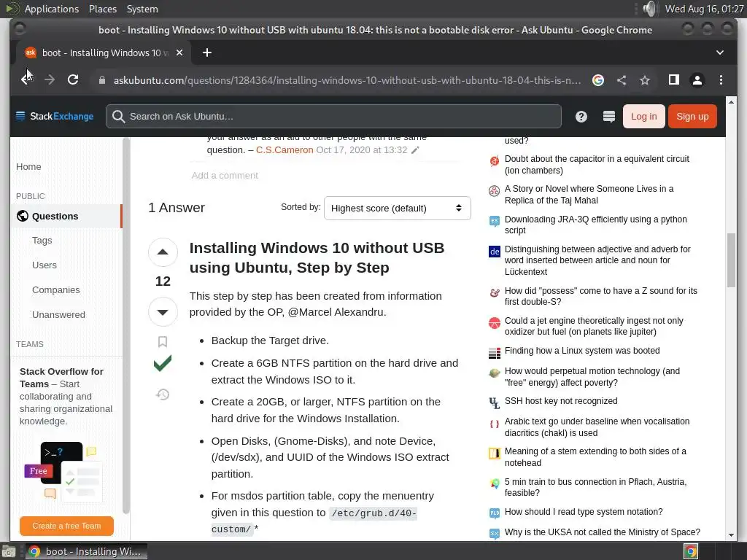
Task: Open 'Finding how a Linux system was booted'
Action: [x=581, y=351]
